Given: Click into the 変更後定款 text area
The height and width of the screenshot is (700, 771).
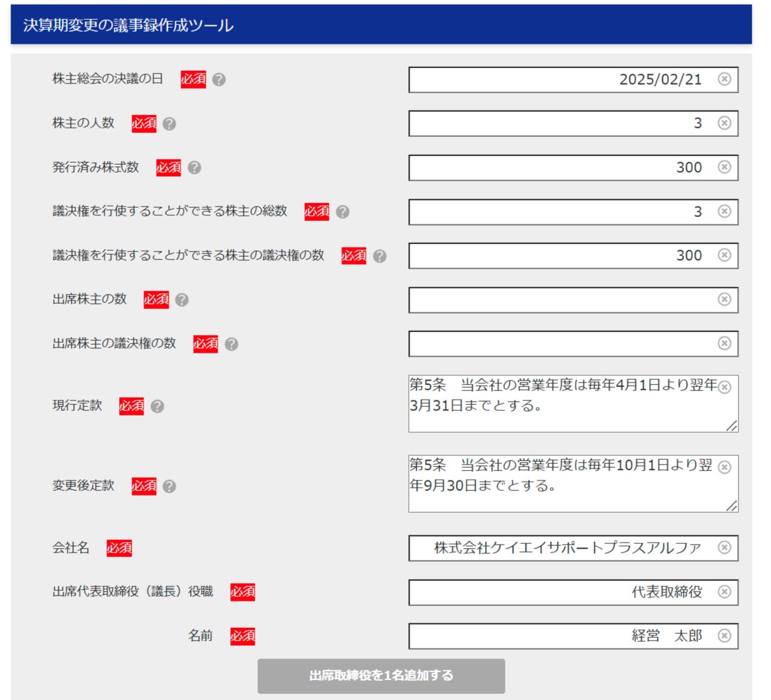Looking at the screenshot, I should coord(573,484).
